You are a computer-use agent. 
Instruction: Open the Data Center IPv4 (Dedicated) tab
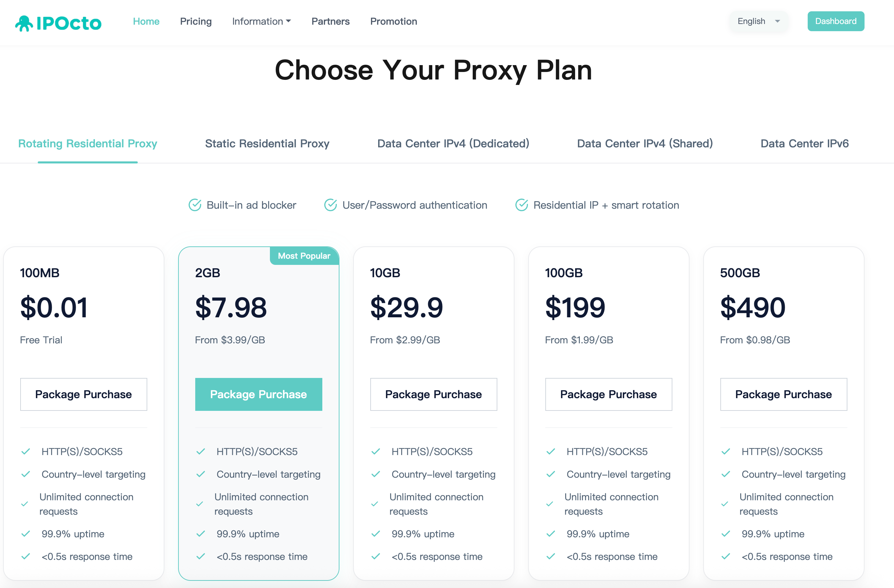click(x=453, y=144)
